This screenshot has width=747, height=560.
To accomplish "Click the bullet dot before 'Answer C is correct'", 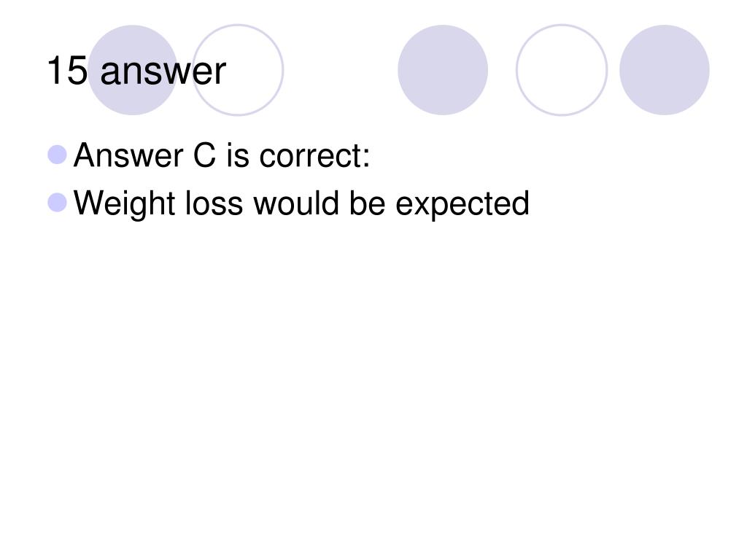I will click(57, 155).
